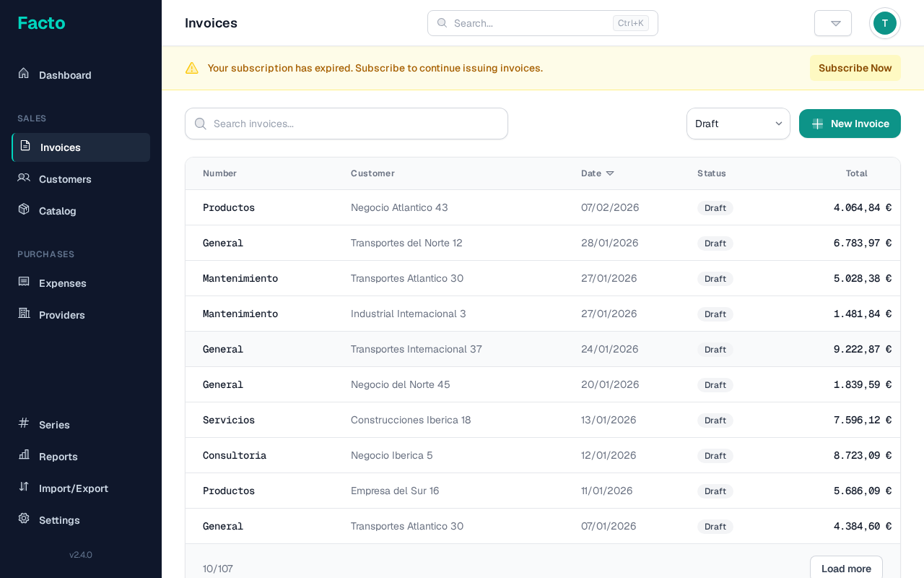This screenshot has width=924, height=578.
Task: Click the Import/Export arrows icon
Action: 24,487
